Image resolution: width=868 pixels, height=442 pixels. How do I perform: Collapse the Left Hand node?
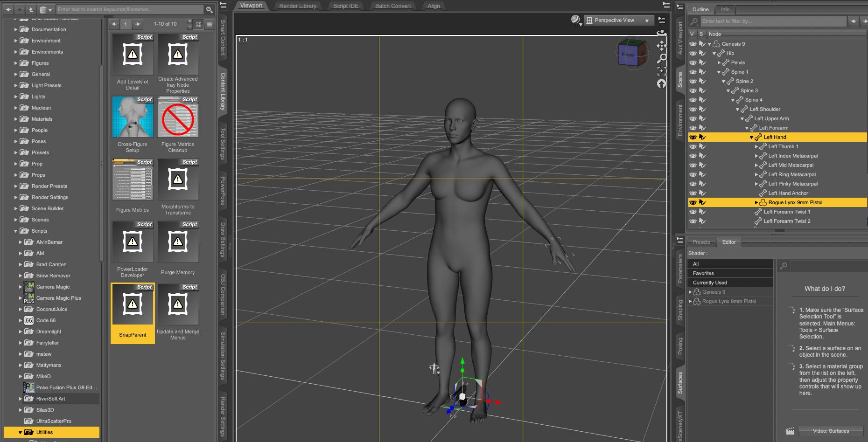[751, 138]
